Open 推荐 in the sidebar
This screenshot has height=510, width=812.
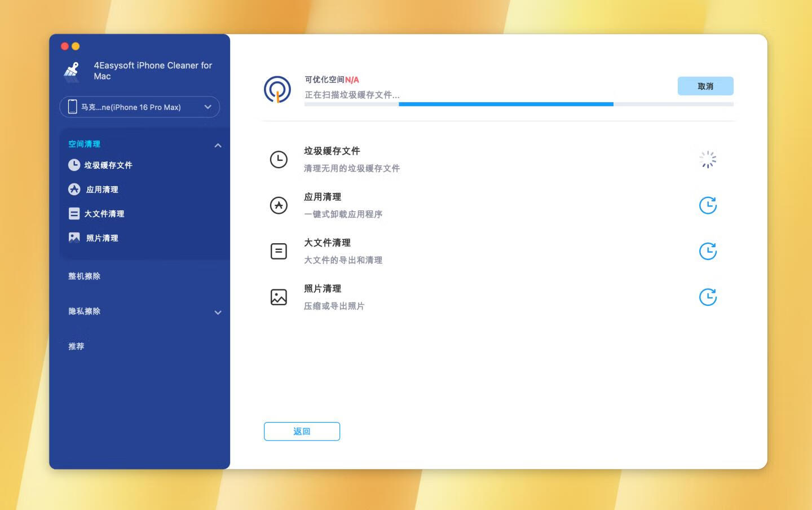tap(76, 346)
